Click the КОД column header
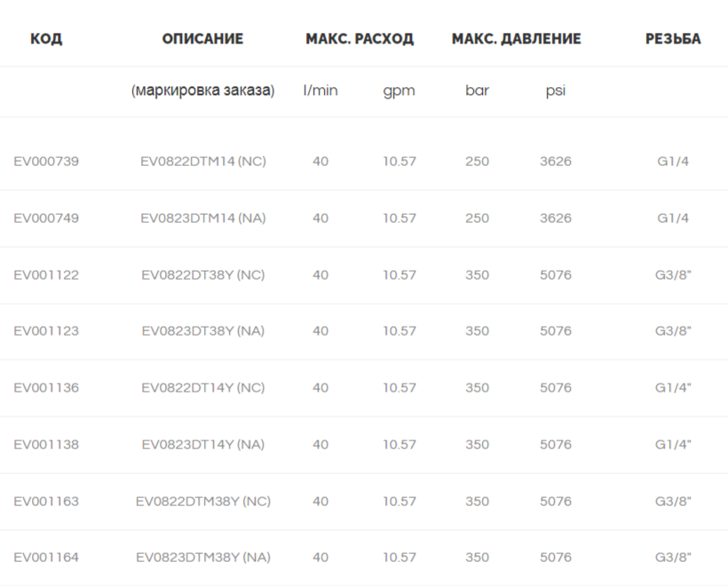 [46, 38]
